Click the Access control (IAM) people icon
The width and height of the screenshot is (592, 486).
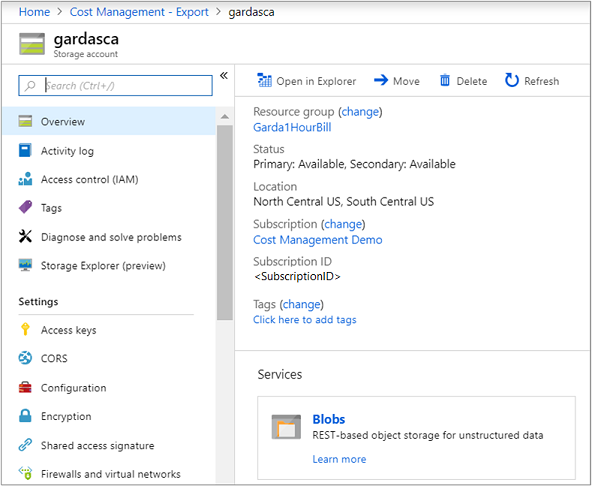coord(25,179)
